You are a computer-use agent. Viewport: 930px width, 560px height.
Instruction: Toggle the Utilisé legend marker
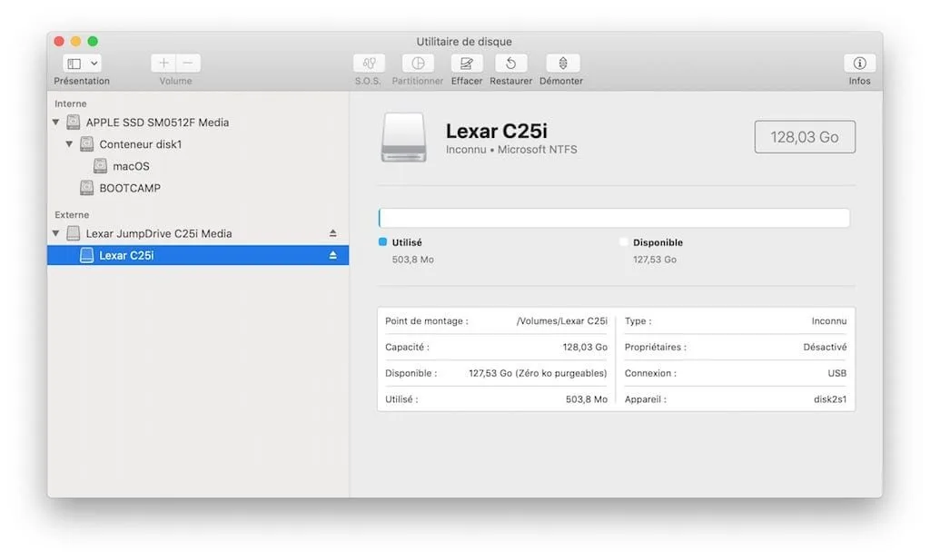coord(382,242)
